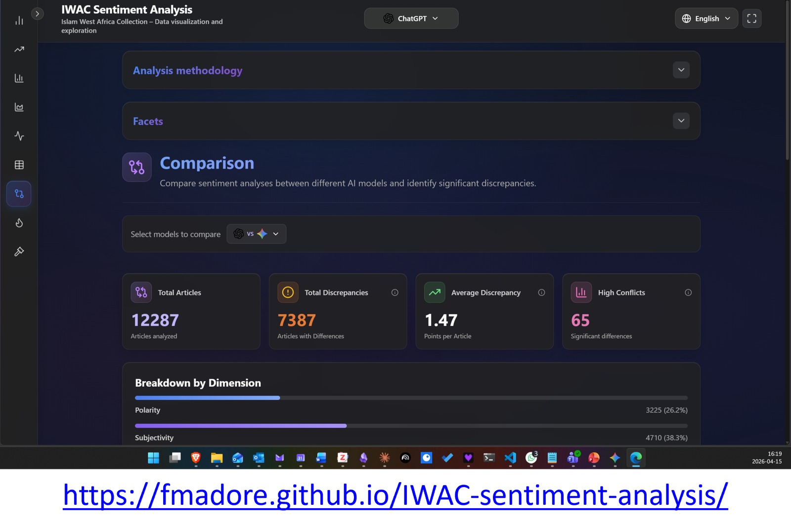
Task: Open Microsoft Edge from taskbar
Action: coord(636,458)
